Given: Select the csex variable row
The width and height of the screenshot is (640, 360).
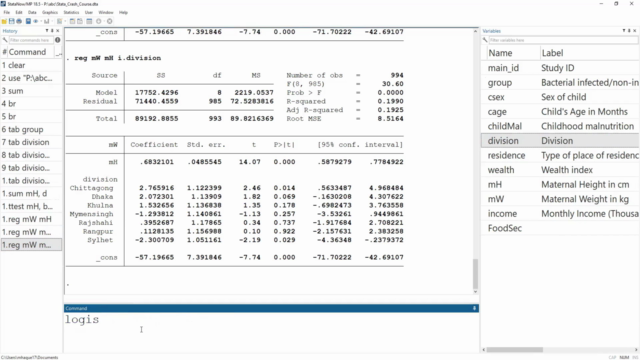Looking at the screenshot, I should click(560, 97).
